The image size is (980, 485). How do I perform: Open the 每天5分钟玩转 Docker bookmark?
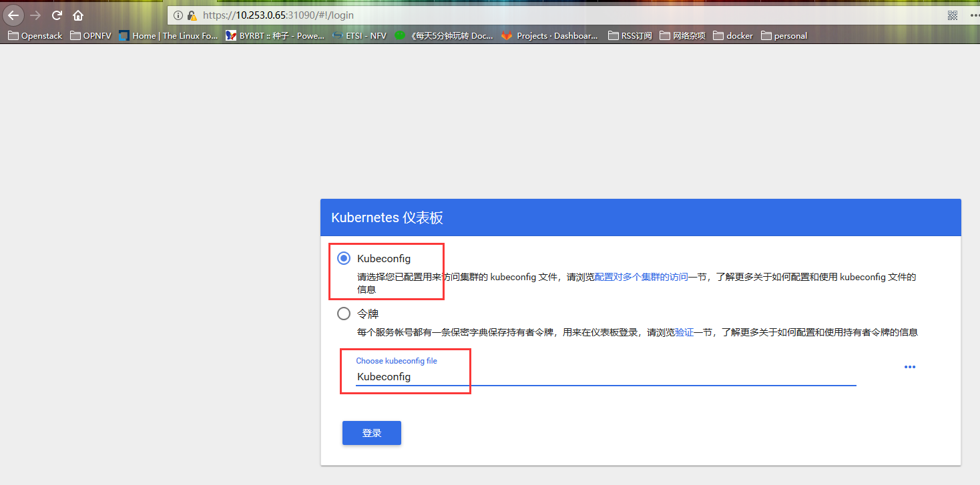coord(443,36)
